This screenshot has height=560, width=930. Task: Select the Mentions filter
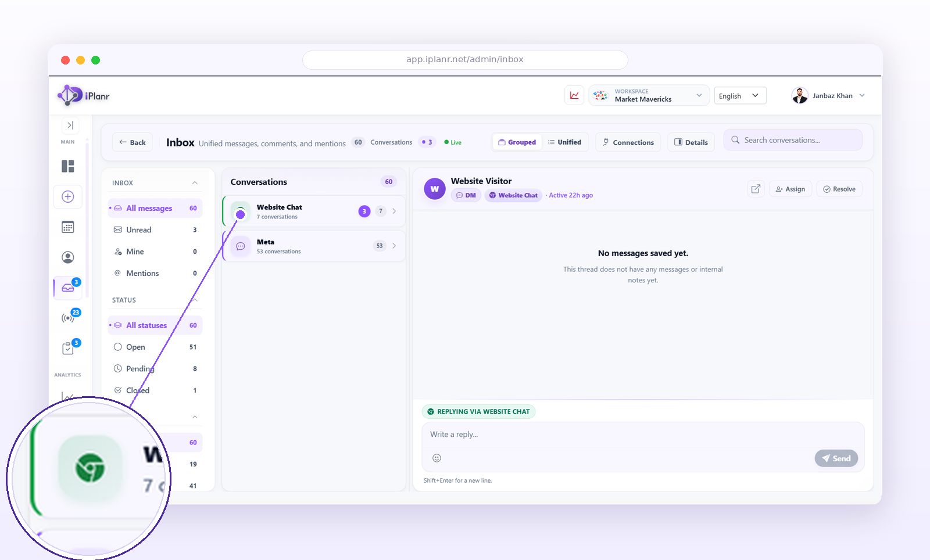tap(155, 273)
